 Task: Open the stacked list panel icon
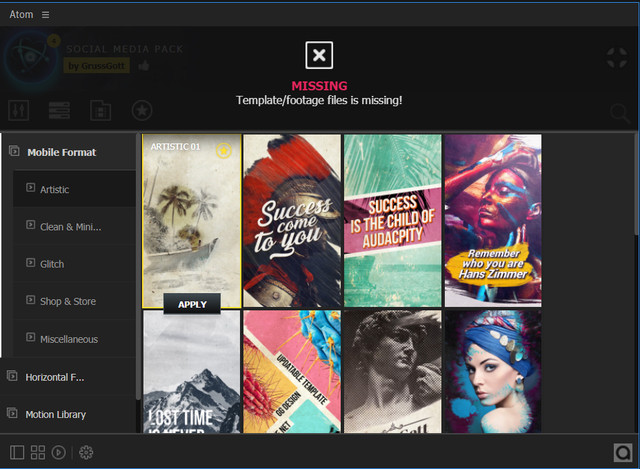(x=59, y=110)
